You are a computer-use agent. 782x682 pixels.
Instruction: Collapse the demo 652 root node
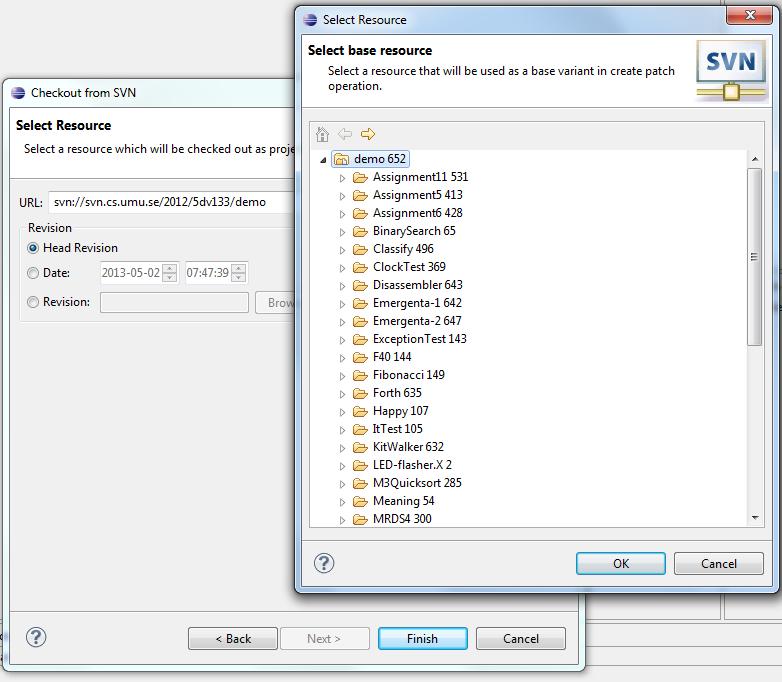[323, 160]
